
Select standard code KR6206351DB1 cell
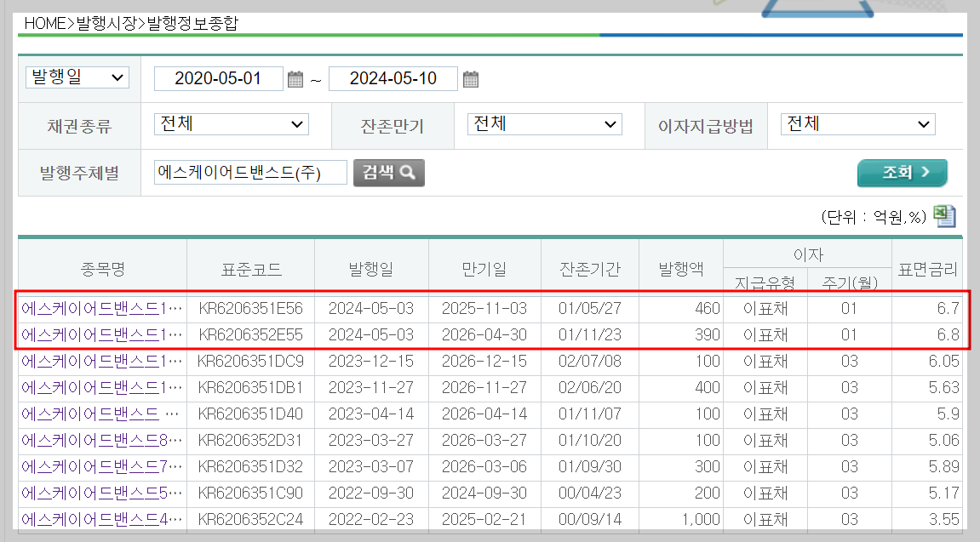coord(250,388)
